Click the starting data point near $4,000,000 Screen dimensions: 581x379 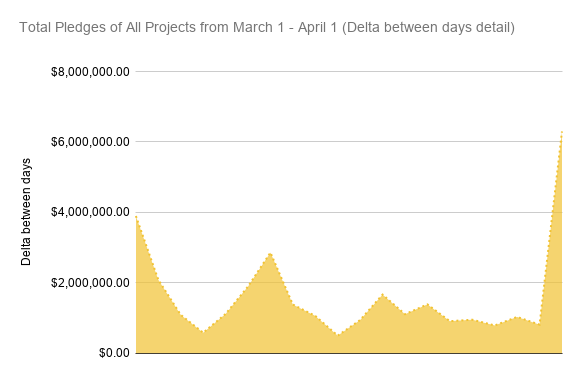tap(136, 217)
